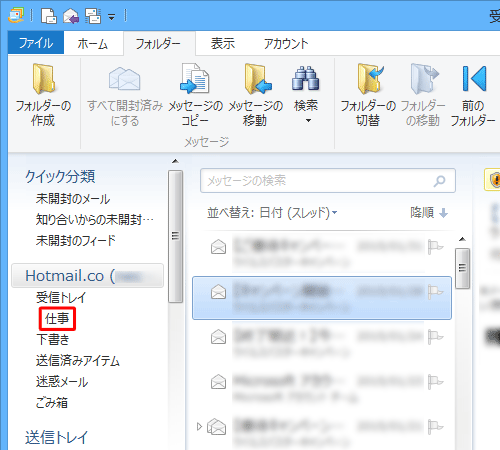Click the third message envelope icon
Screen dimensions: 500x450
click(x=219, y=337)
